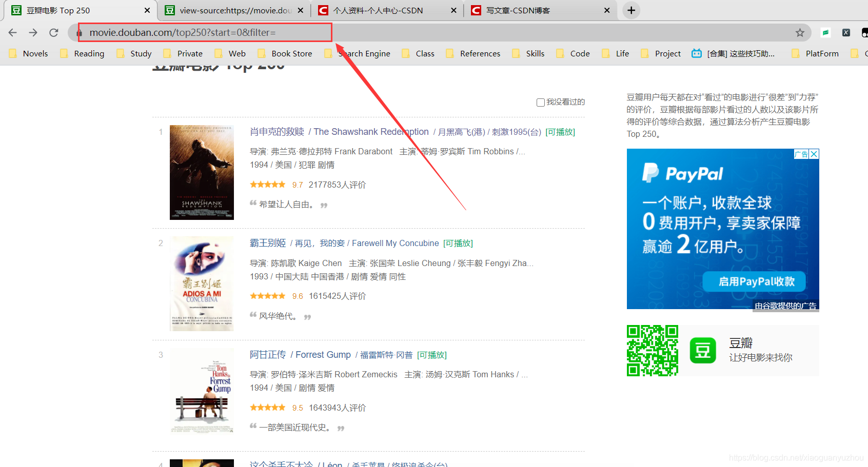Open the References bookmark folder

tap(473, 53)
